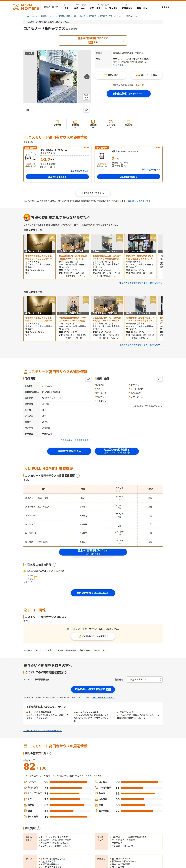This screenshot has height=868, width=186.
Task: Click 不動産会社へ査定を依頼する button
Action: pyautogui.click(x=93, y=689)
